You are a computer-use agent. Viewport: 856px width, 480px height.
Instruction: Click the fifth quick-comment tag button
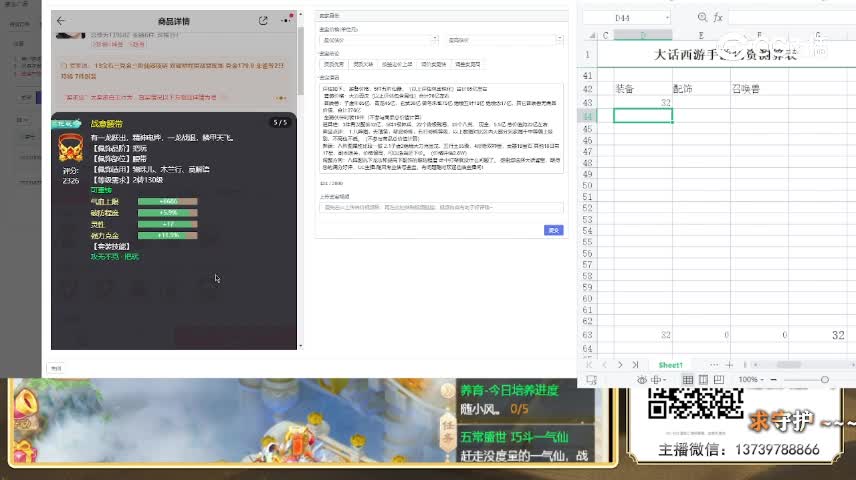pos(468,64)
